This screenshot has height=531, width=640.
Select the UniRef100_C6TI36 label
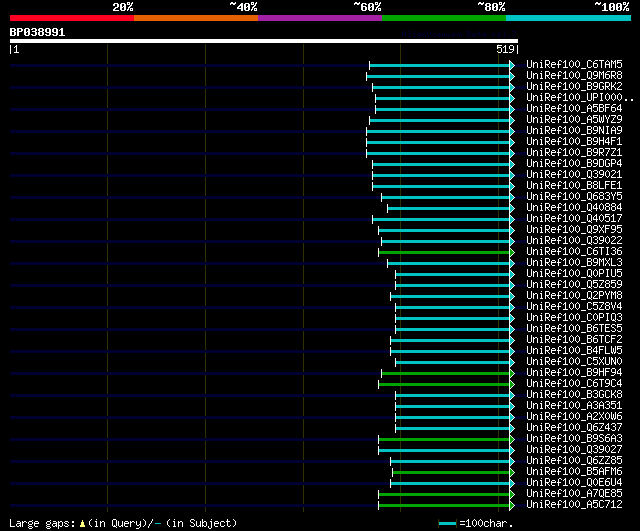point(574,252)
